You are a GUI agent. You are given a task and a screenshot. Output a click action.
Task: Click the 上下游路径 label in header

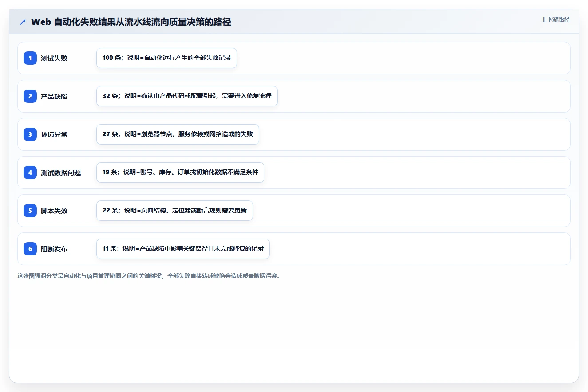pyautogui.click(x=555, y=20)
